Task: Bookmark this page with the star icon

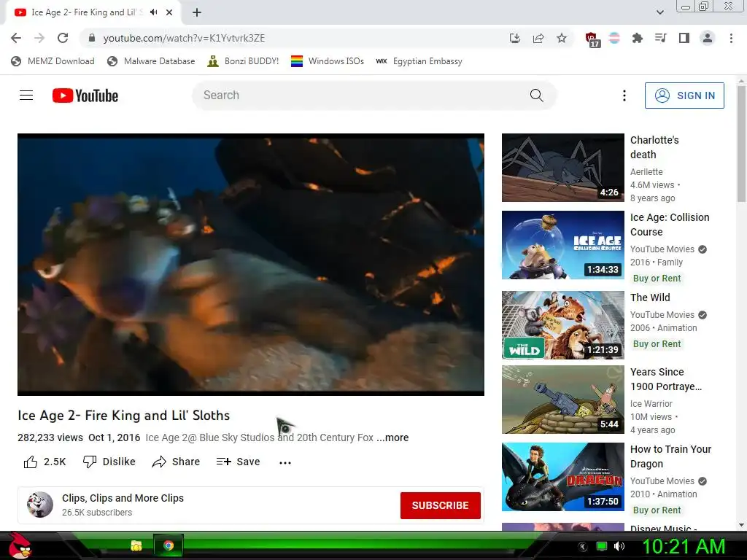Action: click(562, 38)
